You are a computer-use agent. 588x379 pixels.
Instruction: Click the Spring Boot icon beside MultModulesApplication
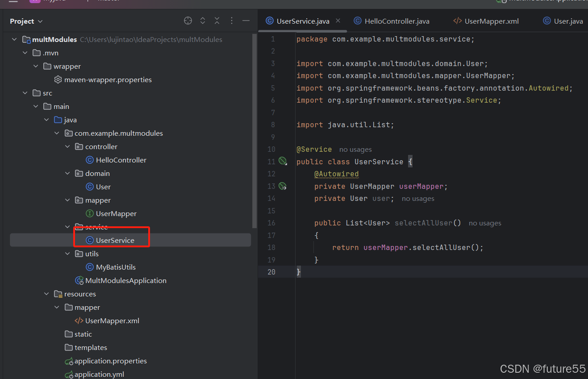[x=79, y=280]
